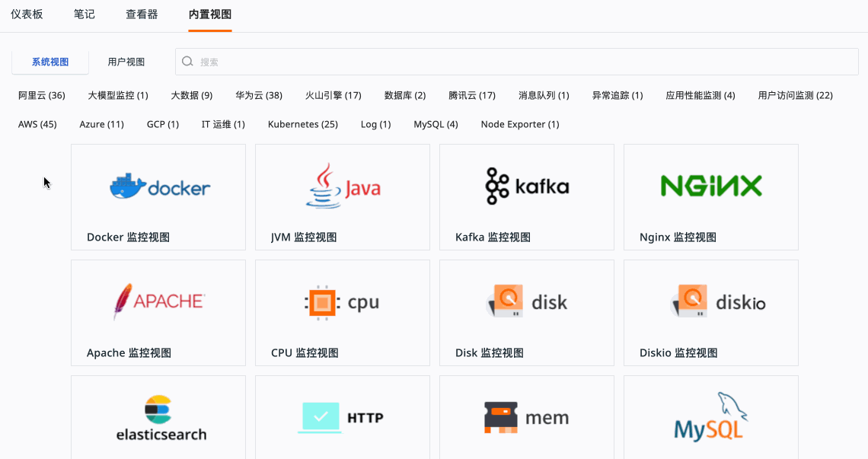Filter views by AWS (45)
The width and height of the screenshot is (868, 459).
click(x=37, y=124)
